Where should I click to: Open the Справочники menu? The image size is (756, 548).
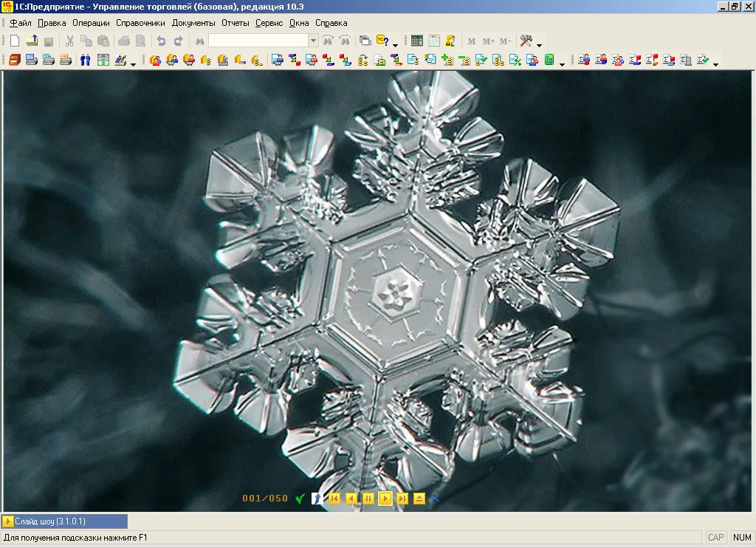140,23
